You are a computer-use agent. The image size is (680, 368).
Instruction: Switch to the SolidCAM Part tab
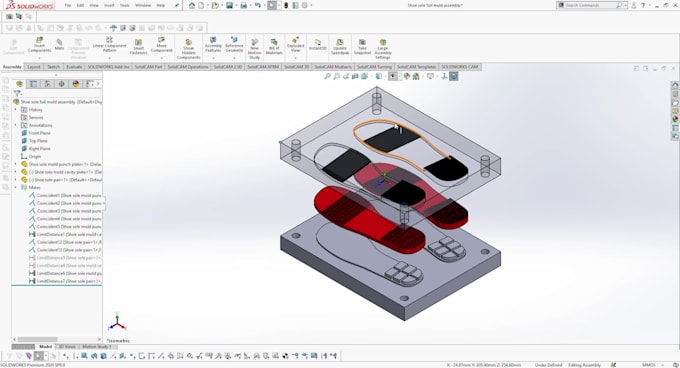(148, 67)
